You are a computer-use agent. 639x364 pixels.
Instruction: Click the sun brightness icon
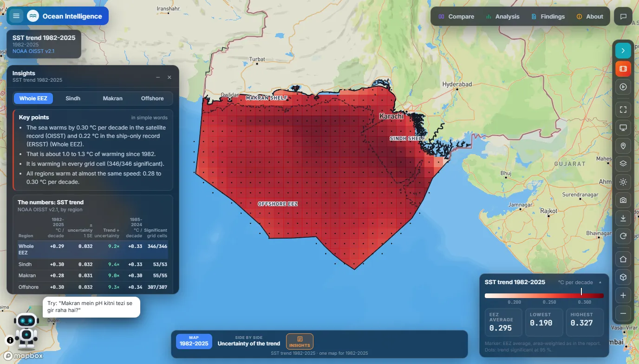click(623, 182)
